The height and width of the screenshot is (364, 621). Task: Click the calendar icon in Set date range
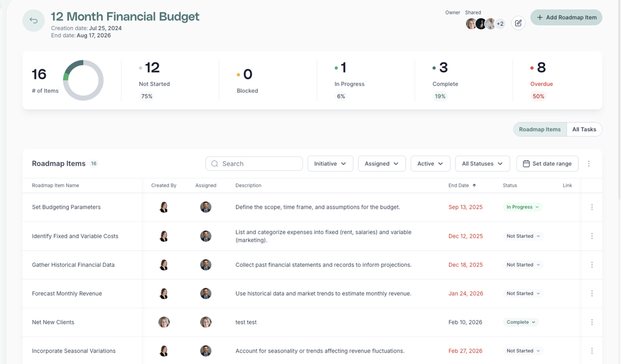point(526,164)
